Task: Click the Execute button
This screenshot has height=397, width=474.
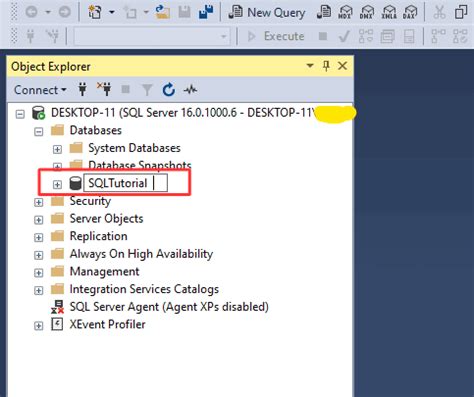Action: (x=276, y=36)
